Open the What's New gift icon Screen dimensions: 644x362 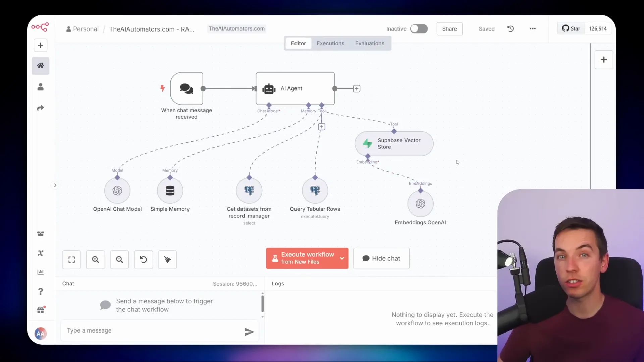coord(40,310)
